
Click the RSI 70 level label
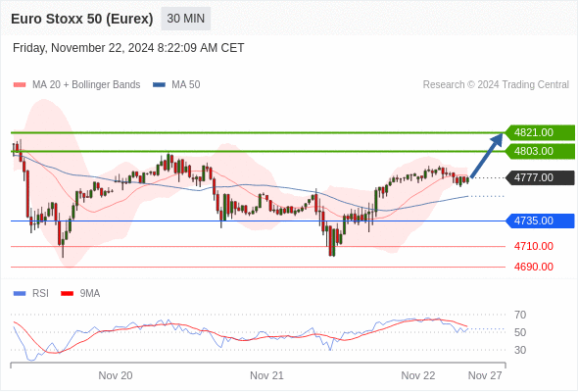(x=520, y=315)
